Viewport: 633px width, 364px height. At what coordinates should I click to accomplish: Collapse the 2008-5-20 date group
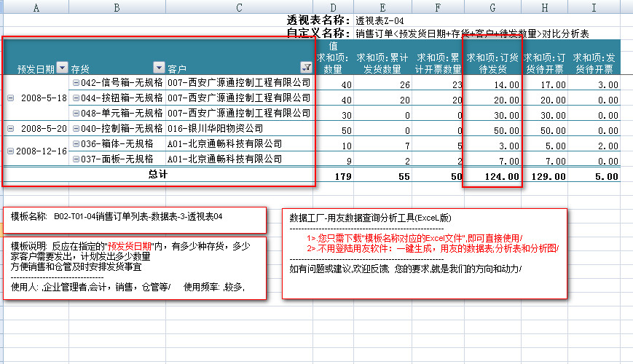(10, 128)
